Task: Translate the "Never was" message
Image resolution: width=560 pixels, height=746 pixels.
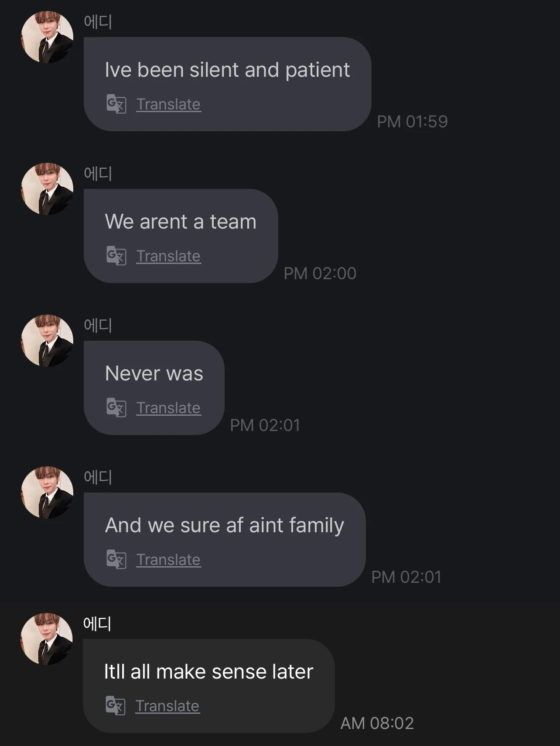Action: 168,408
